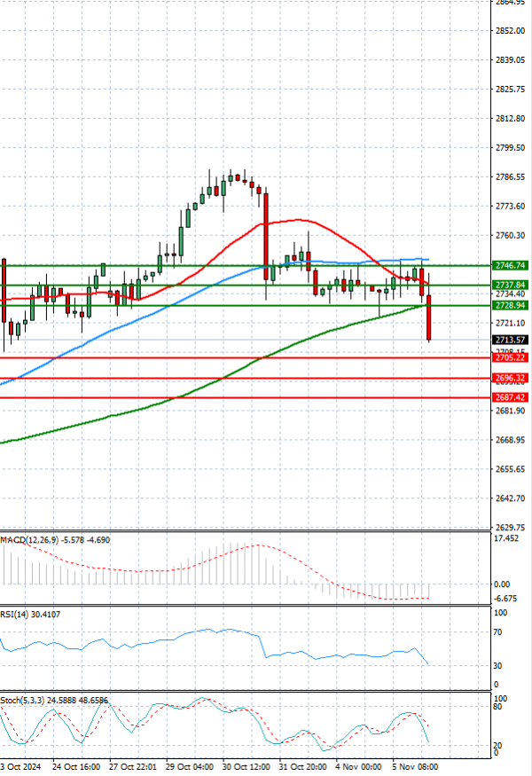
Task: Click the 31 Oct 20:00 time axis label
Action: tap(303, 766)
